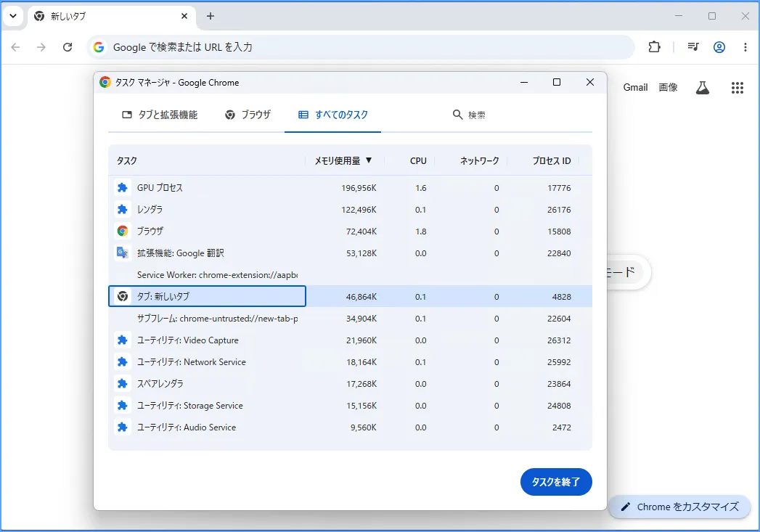760x532 pixels.
Task: Open the Search Labs flask icon
Action: pos(703,88)
